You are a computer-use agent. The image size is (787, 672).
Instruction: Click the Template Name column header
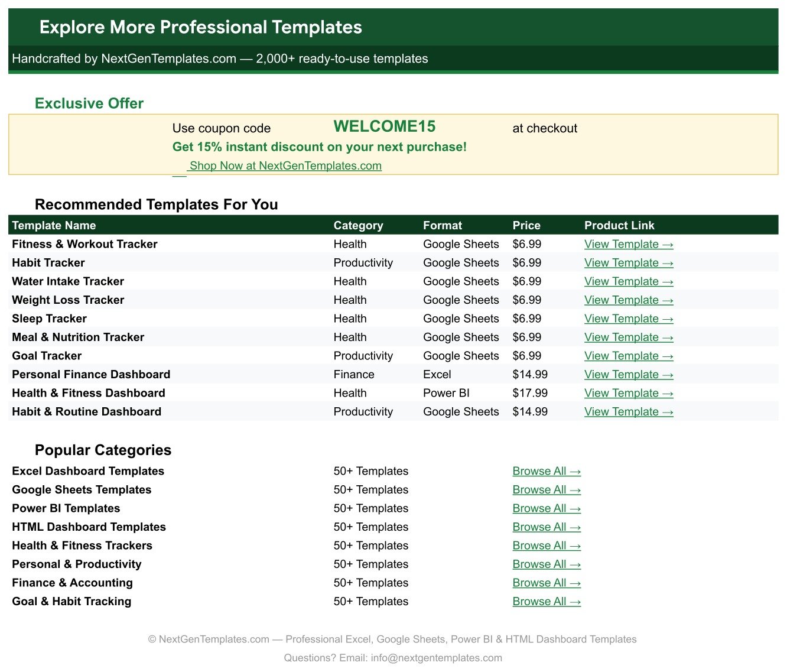click(54, 225)
